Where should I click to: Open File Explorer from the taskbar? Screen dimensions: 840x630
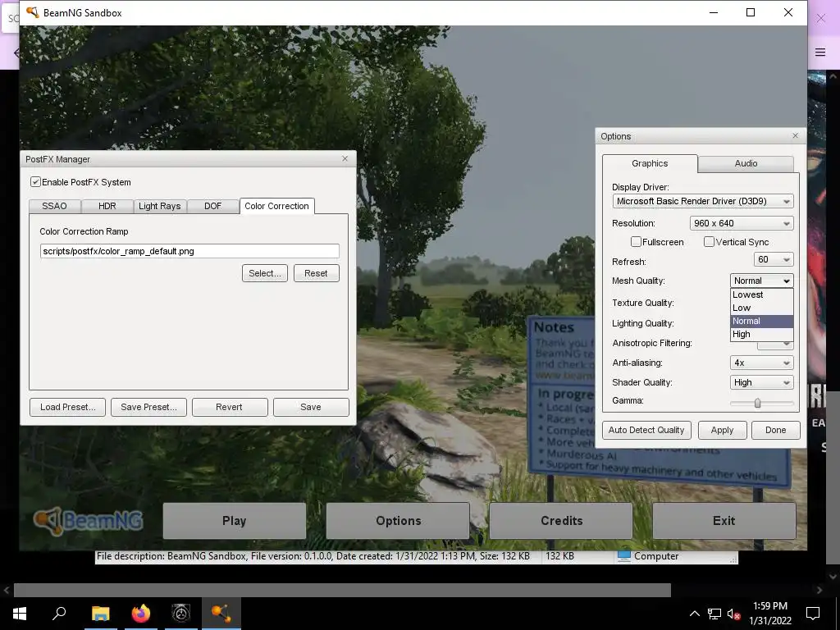pyautogui.click(x=100, y=613)
